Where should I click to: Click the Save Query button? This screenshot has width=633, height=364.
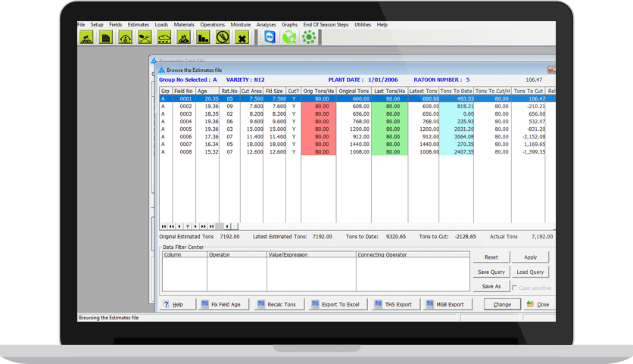click(491, 272)
